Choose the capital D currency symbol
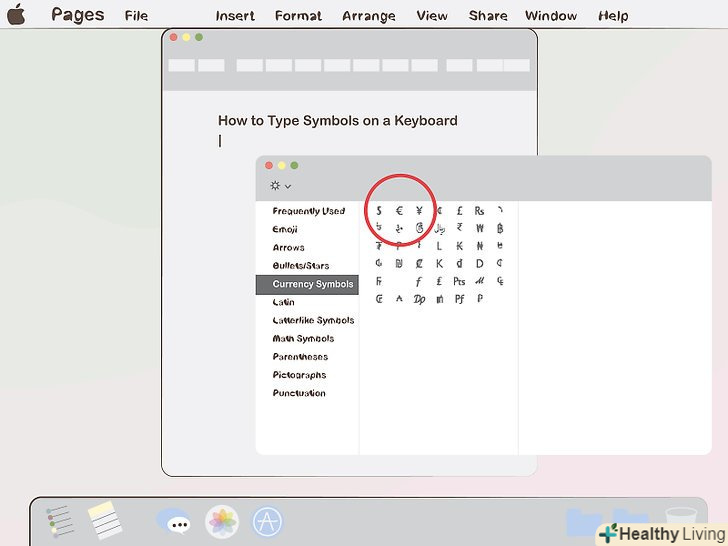728x546 pixels. (480, 264)
